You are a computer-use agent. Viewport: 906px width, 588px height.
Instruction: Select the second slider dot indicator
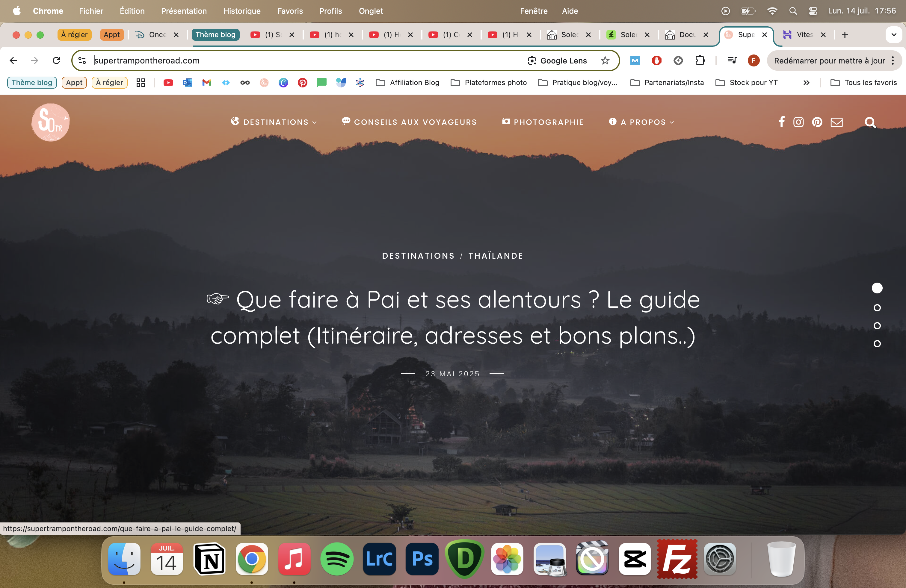(877, 307)
